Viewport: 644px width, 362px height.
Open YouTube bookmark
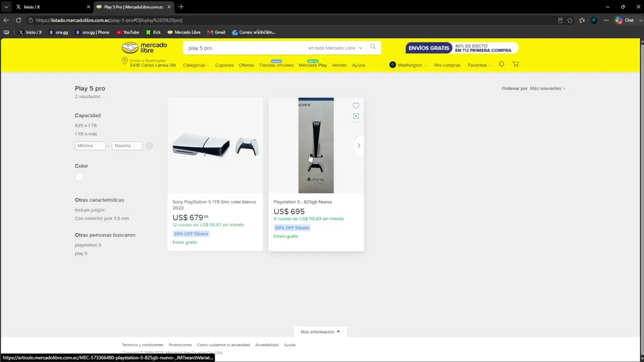click(x=128, y=32)
